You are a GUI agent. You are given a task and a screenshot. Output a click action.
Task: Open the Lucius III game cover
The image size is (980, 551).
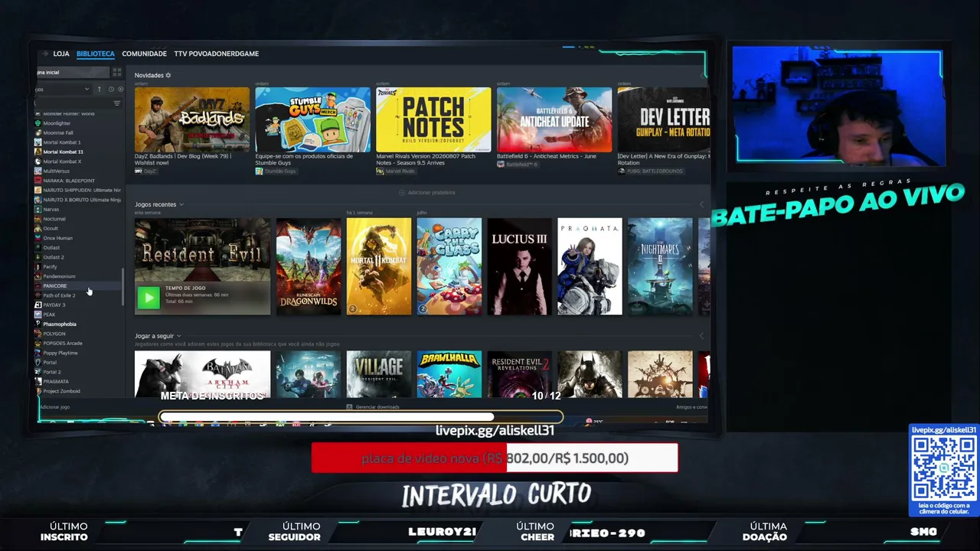(520, 266)
